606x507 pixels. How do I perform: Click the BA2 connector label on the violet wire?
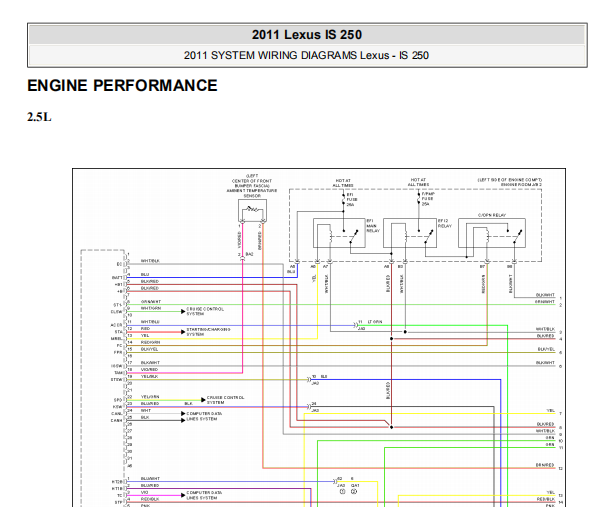pos(249,254)
